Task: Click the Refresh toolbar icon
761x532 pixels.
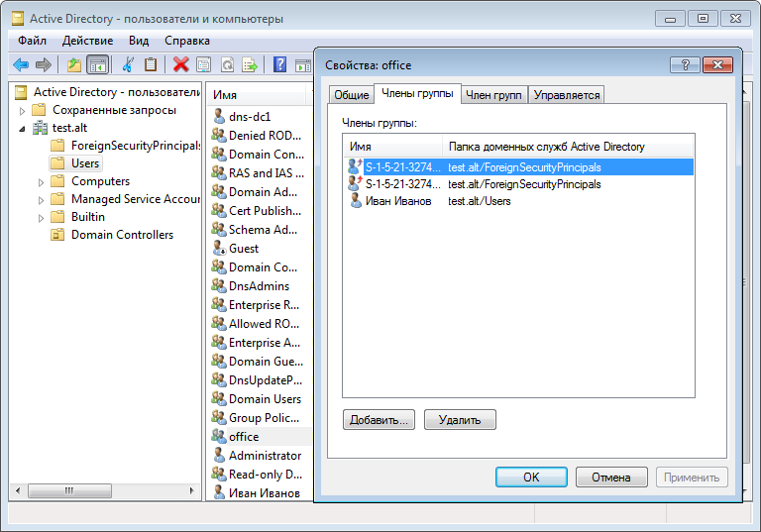Action: coord(227,64)
